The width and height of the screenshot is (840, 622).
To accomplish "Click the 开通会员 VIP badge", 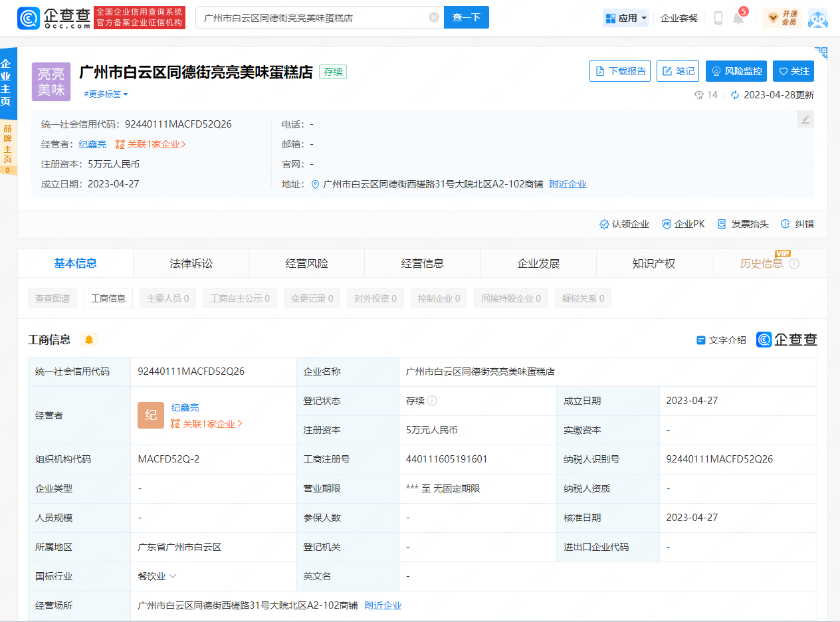I will 782,18.
